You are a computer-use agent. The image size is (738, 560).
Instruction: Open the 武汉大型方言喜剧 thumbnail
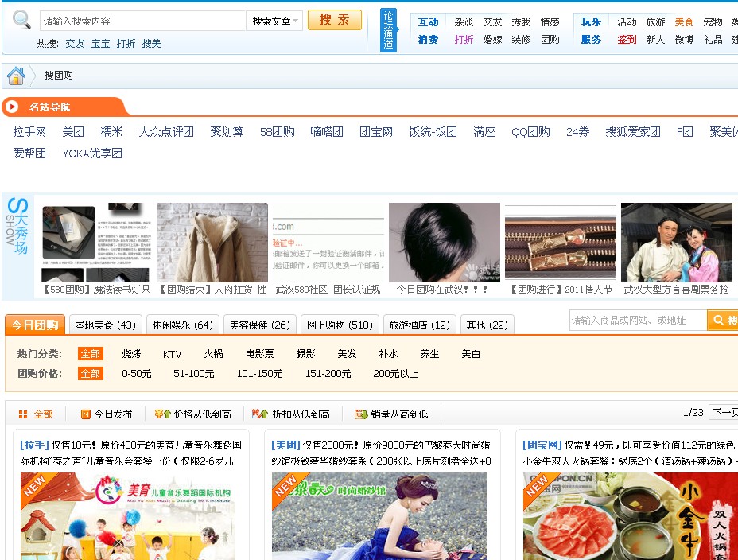[x=677, y=243]
